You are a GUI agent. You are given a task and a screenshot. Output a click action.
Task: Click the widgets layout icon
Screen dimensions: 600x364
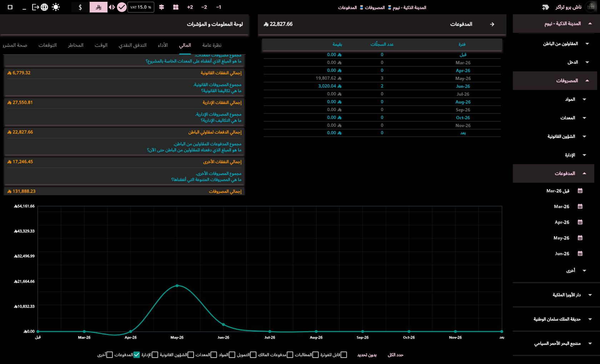(x=176, y=7)
